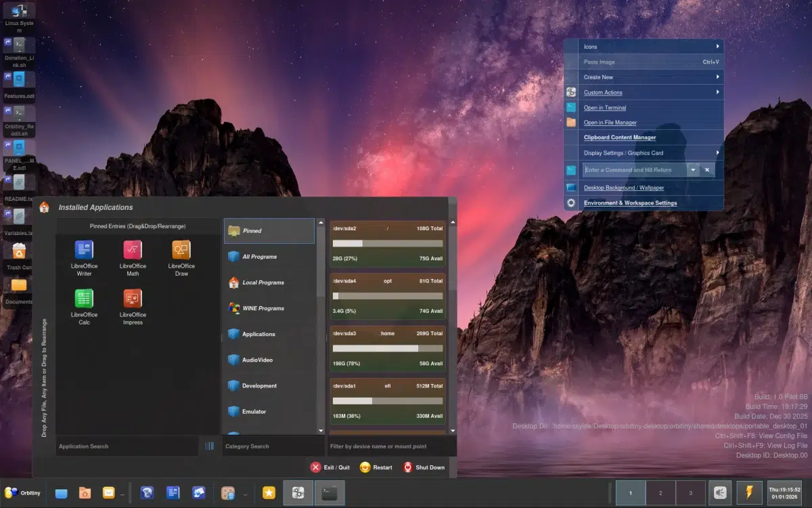Click the Restart button

click(376, 467)
